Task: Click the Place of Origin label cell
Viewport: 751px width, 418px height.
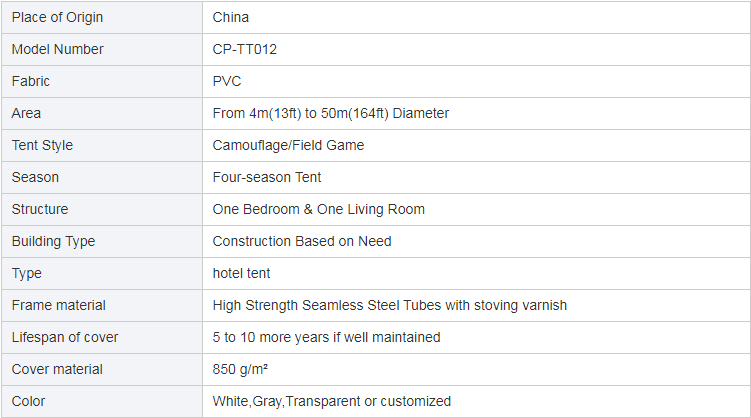Action: tap(102, 17)
